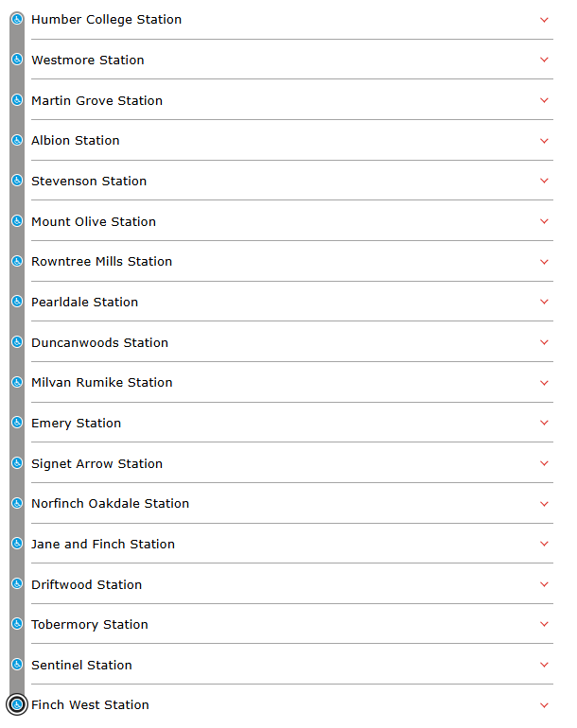Expand Martin Grove Station with its chevron
Screen dimensions: 577x728
[544, 100]
